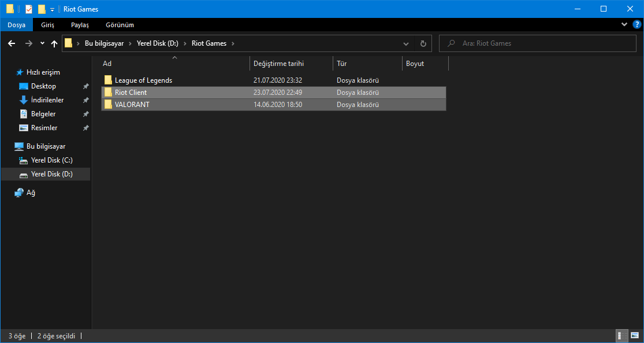644x343 pixels.
Task: Click Bu bilgisayar in the address breadcrumb
Action: 105,43
